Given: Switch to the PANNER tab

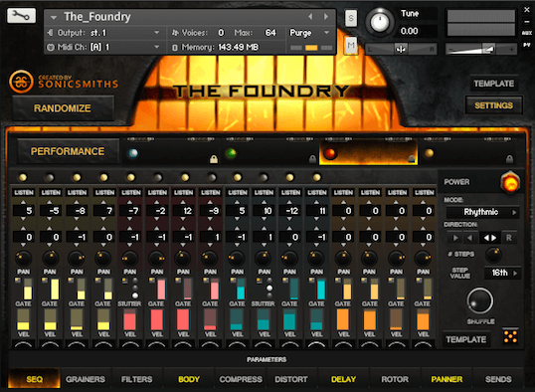Looking at the screenshot, I should [446, 379].
